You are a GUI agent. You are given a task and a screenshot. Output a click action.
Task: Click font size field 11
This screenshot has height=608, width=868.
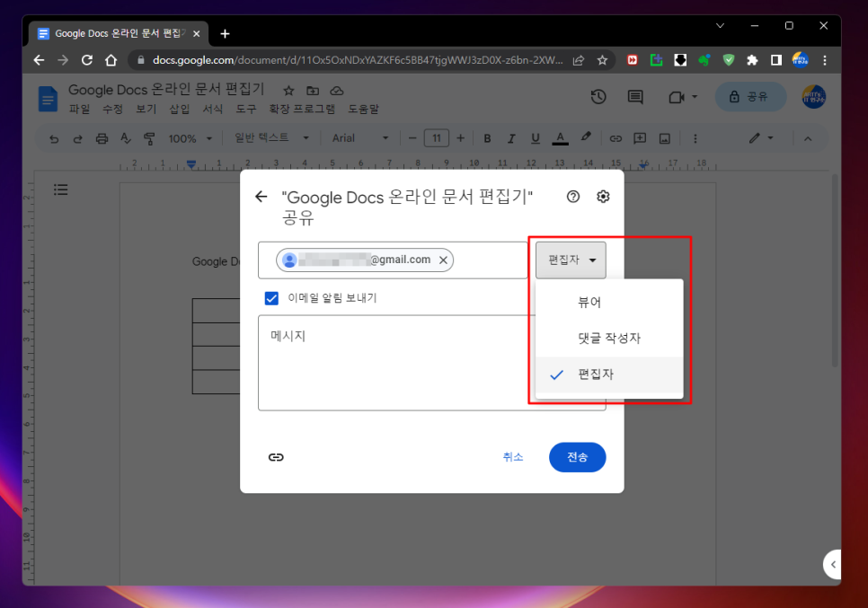click(x=436, y=138)
